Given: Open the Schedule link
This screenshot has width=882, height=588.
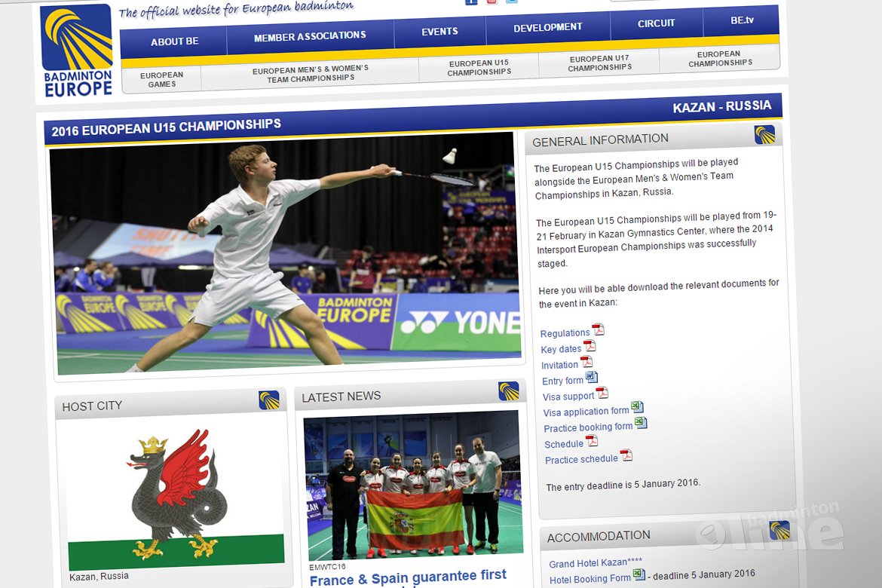Looking at the screenshot, I should click(x=564, y=444).
